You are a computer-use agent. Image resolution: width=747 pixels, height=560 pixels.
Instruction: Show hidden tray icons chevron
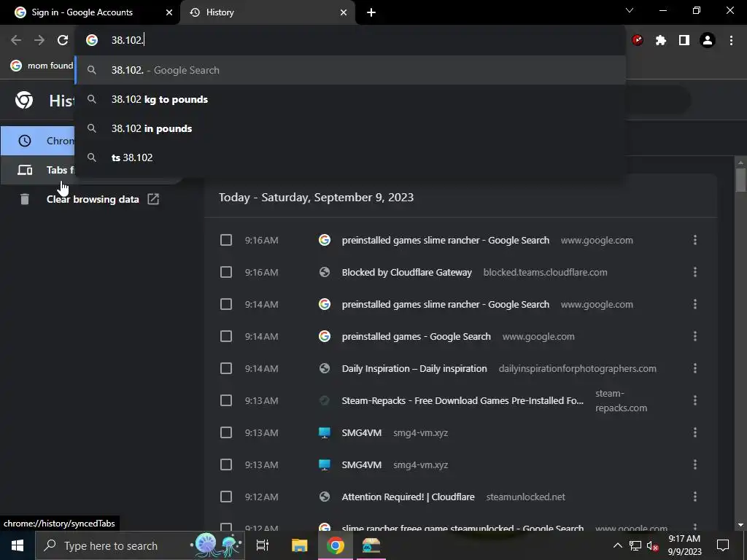617,545
